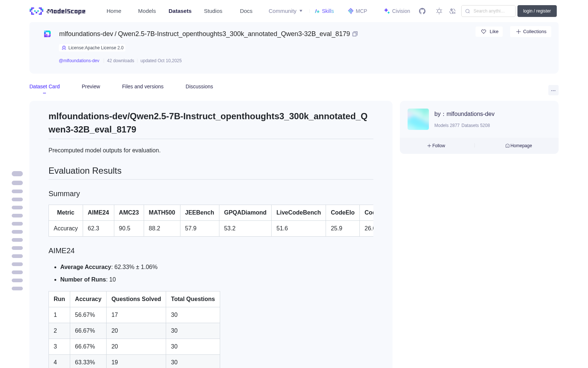Click the 'updated Oct 10,2025' text
The width and height of the screenshot is (588, 368).
pos(161,61)
